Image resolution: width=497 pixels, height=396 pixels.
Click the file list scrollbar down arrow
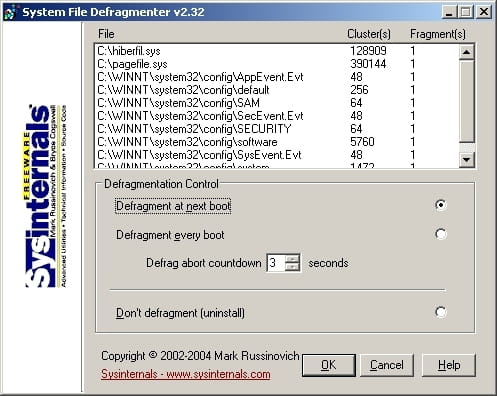click(x=466, y=160)
